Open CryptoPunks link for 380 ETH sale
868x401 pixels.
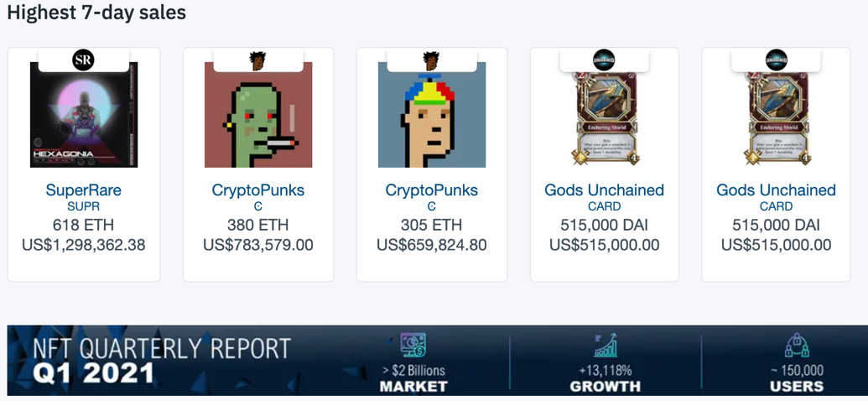coord(258,190)
